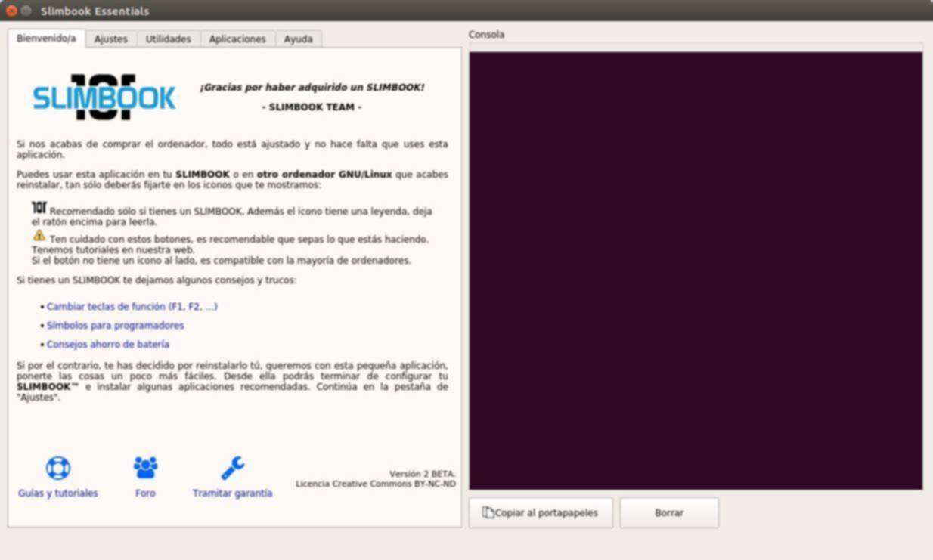This screenshot has height=560, width=933.
Task: Click inside the dark Consola output area
Action: tap(695, 270)
